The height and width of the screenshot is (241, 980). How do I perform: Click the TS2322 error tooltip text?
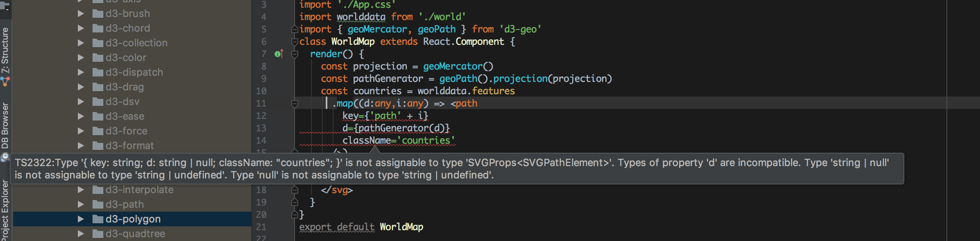click(452, 169)
